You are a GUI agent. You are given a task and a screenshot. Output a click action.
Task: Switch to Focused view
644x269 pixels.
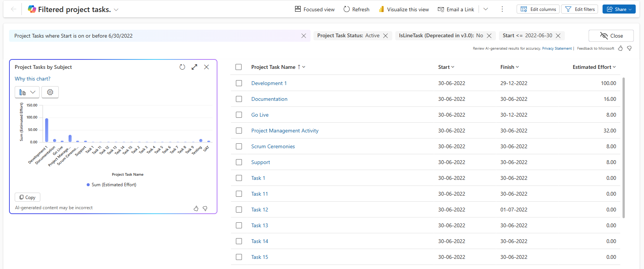pos(315,9)
